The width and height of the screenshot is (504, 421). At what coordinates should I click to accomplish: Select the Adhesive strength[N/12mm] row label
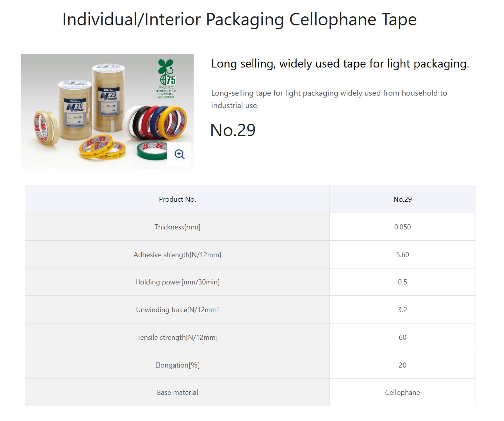[177, 254]
